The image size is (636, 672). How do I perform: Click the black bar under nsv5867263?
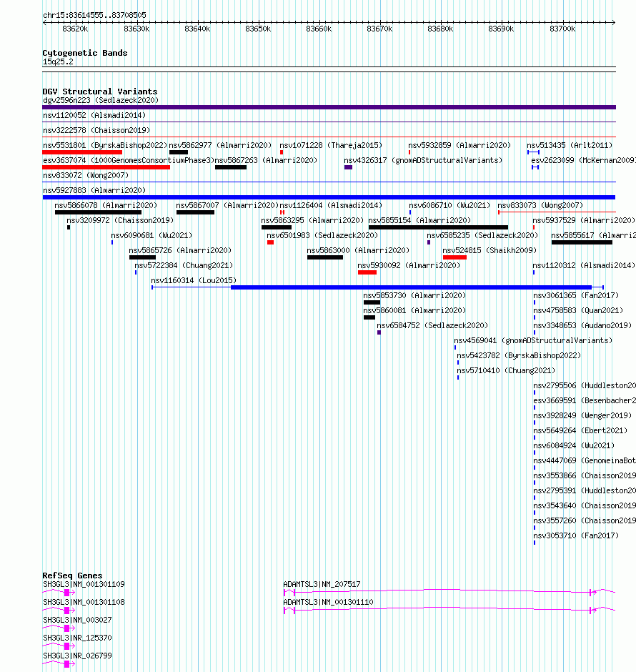pyautogui.click(x=231, y=167)
